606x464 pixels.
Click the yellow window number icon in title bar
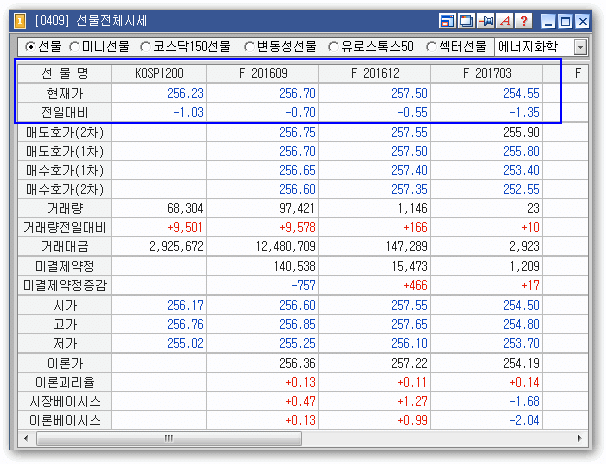click(20, 21)
